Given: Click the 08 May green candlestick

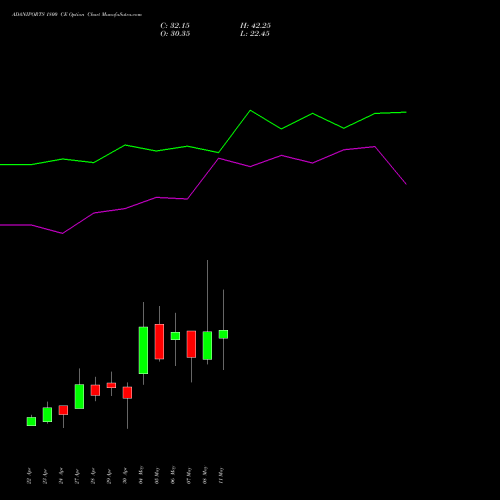Looking at the screenshot, I should pos(207,345).
